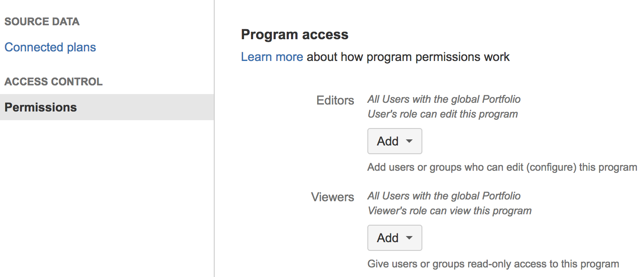This screenshot has width=644, height=277.
Task: Open permissions documentation via Learn more
Action: (272, 57)
